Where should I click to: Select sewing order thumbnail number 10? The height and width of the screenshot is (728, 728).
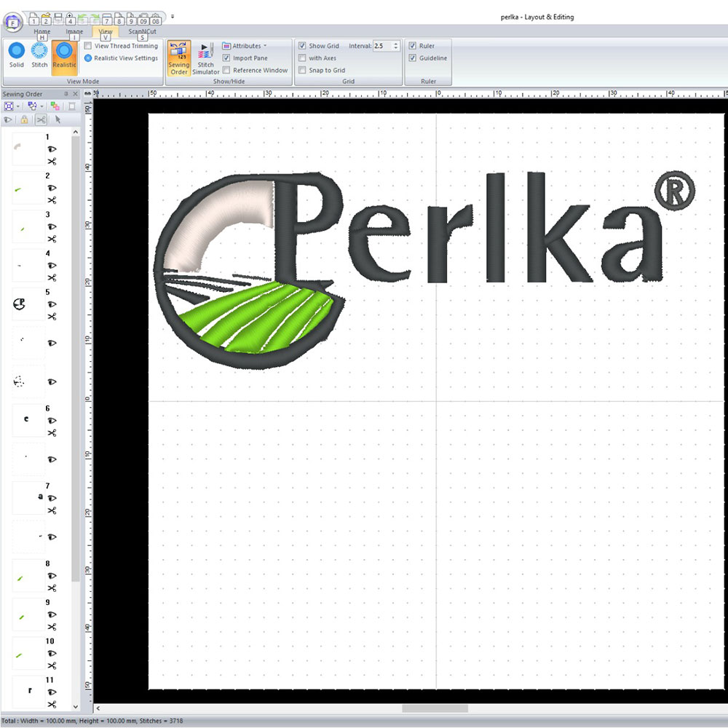coord(28,653)
